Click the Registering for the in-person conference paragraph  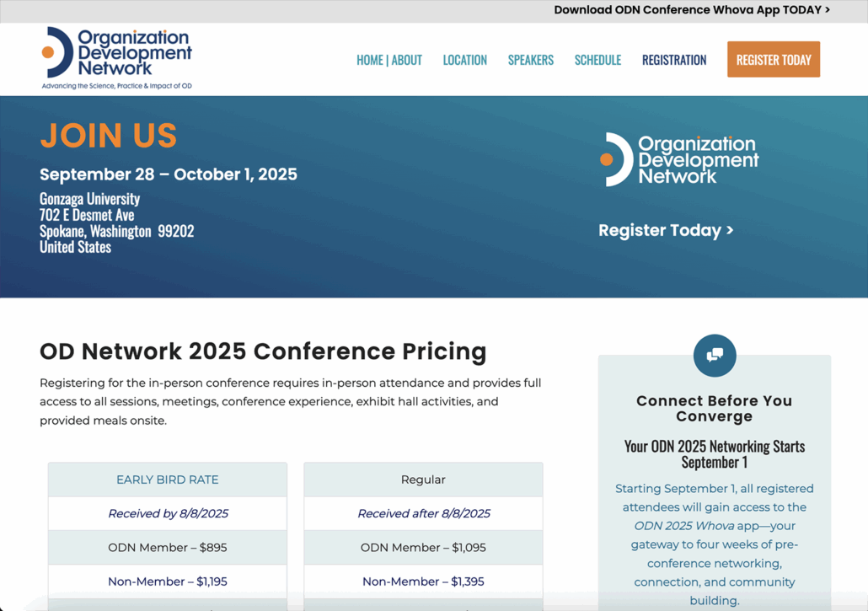291,402
